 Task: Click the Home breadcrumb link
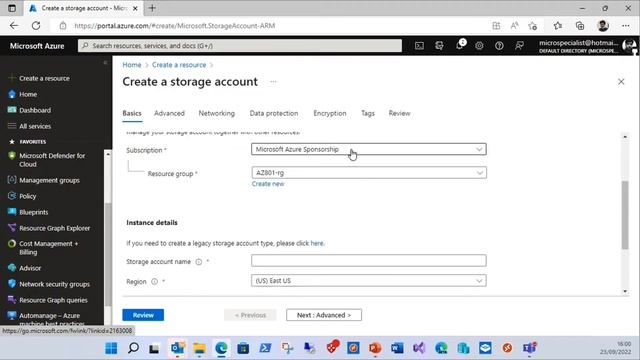click(x=132, y=65)
